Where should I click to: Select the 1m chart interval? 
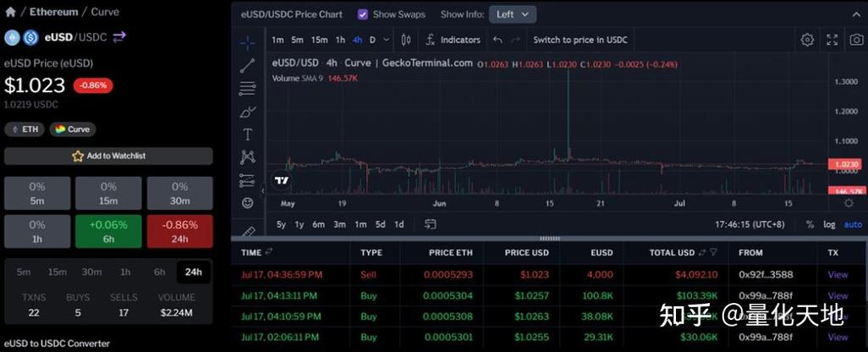point(277,40)
